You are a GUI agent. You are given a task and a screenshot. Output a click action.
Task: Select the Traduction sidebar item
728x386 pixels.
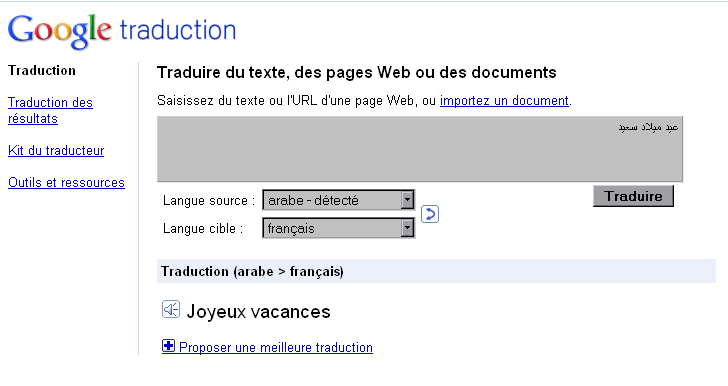click(42, 70)
